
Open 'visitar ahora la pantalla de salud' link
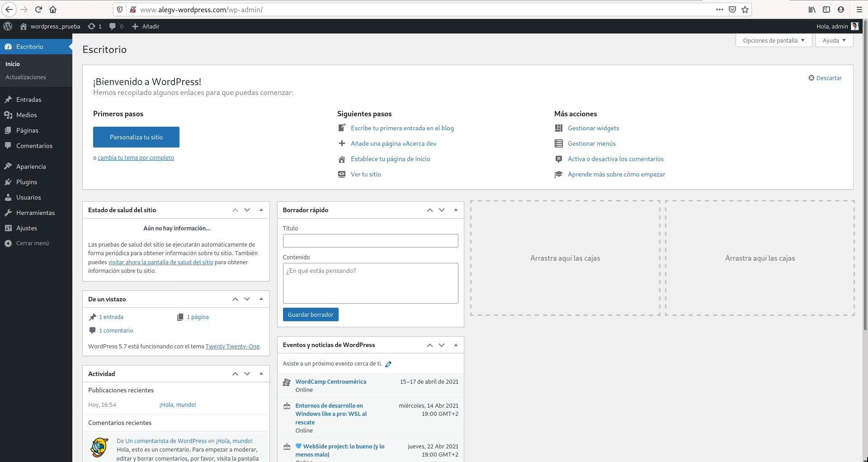click(x=160, y=262)
